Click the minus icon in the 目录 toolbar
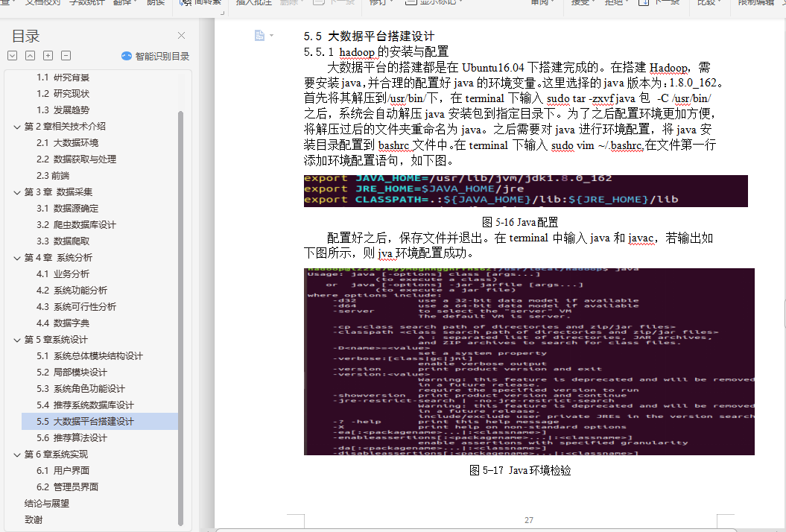Screen dimensions: 786x532 (x=66, y=56)
